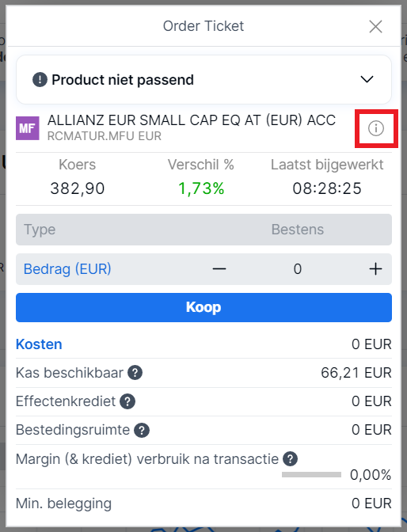407x532 pixels.
Task: Close the Order Ticket dialog
Action: click(x=375, y=26)
